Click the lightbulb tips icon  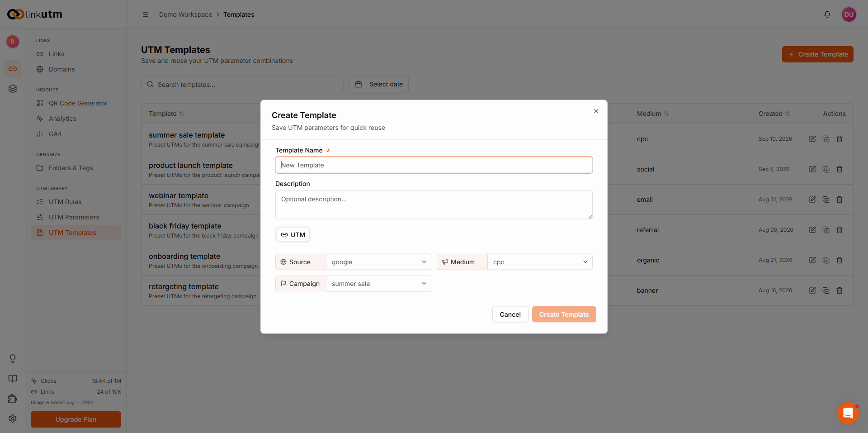pyautogui.click(x=13, y=359)
